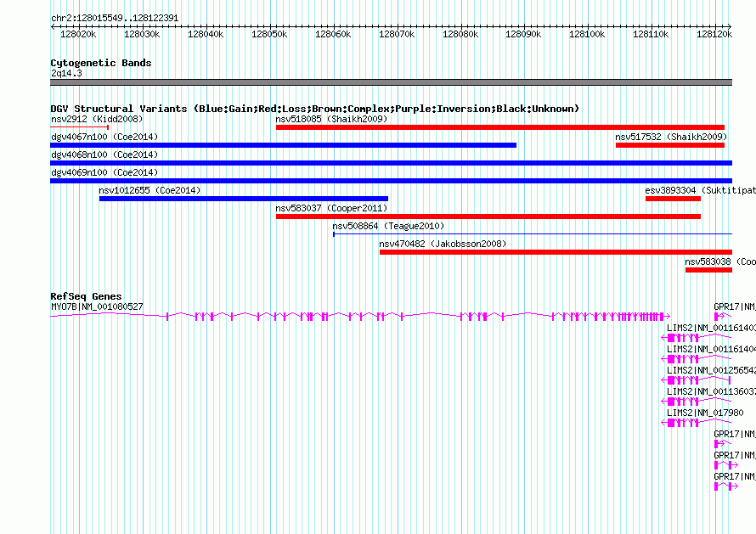Select the 128100k ruler tick label
This screenshot has height=534, width=756.
587,34
